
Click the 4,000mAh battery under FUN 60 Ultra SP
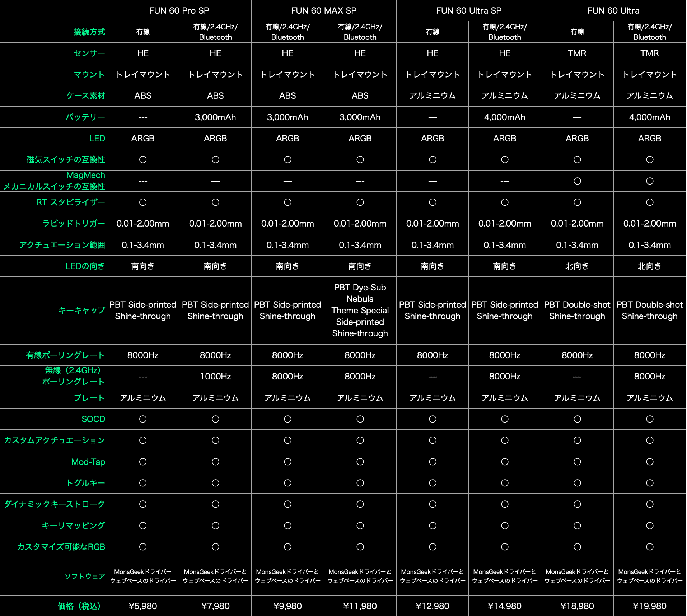click(x=505, y=117)
